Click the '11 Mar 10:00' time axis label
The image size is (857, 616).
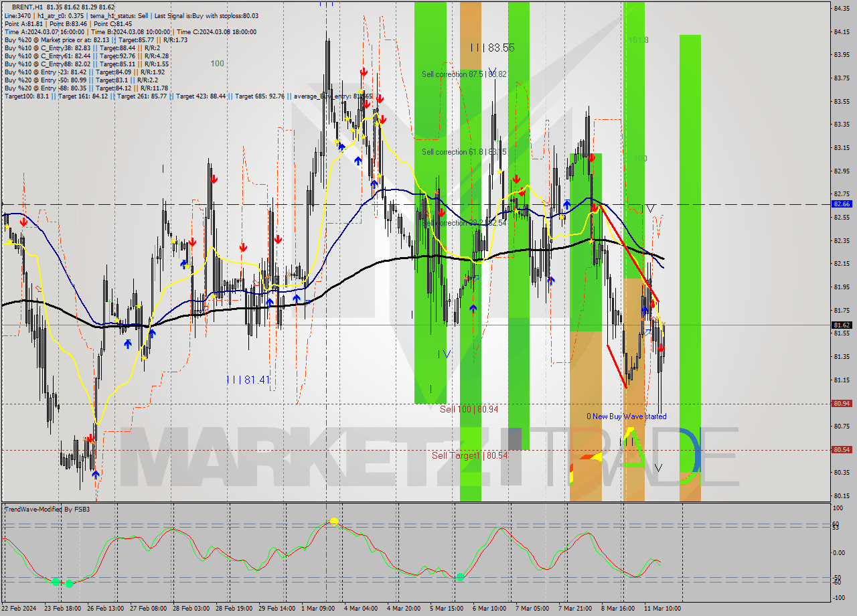pos(664,608)
